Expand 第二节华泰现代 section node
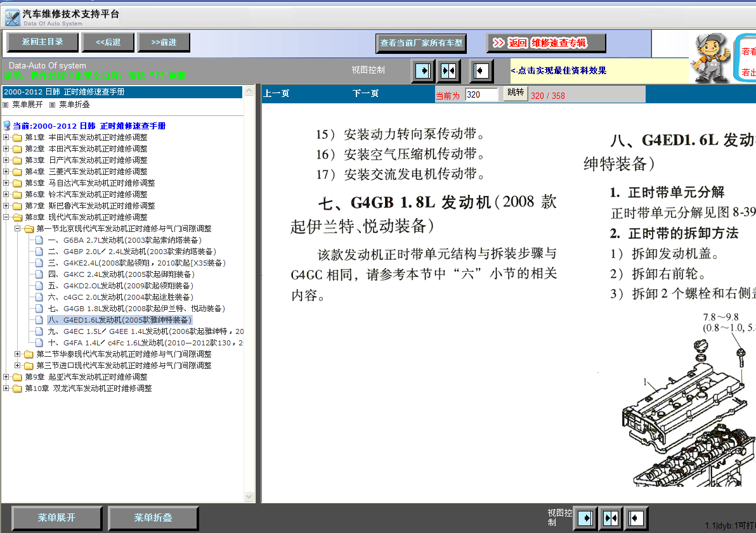Viewport: 756px width, 533px height. point(17,354)
